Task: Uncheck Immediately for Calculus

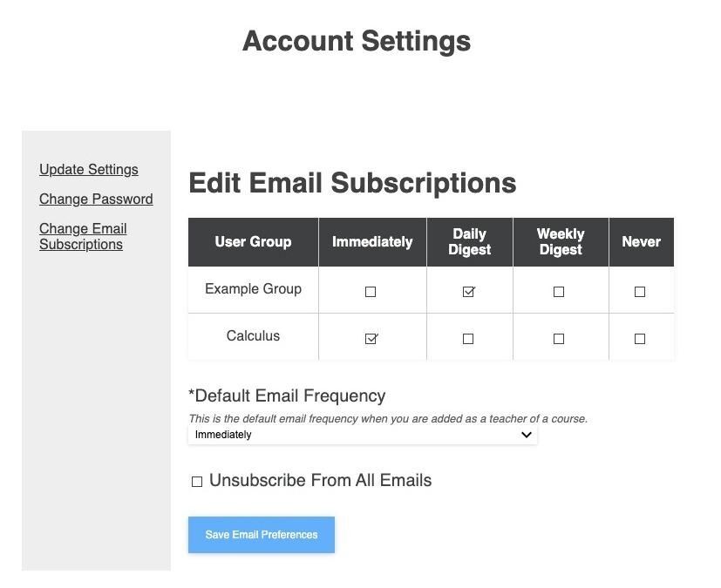Action: (371, 339)
